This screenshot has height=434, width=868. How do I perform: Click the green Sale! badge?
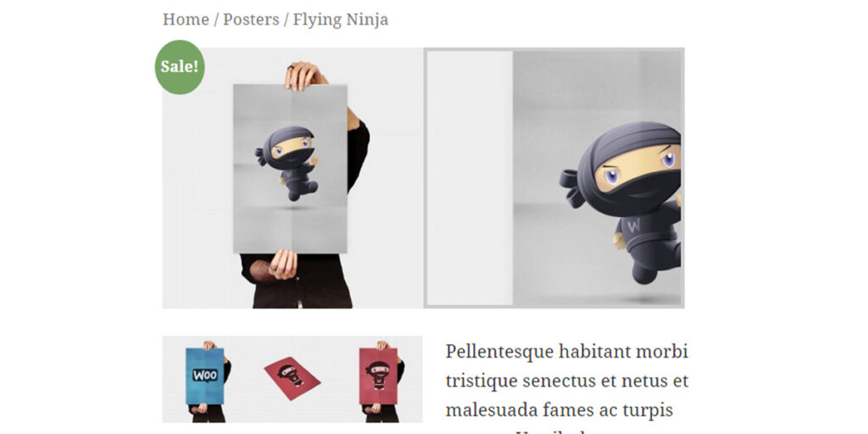[x=180, y=67]
